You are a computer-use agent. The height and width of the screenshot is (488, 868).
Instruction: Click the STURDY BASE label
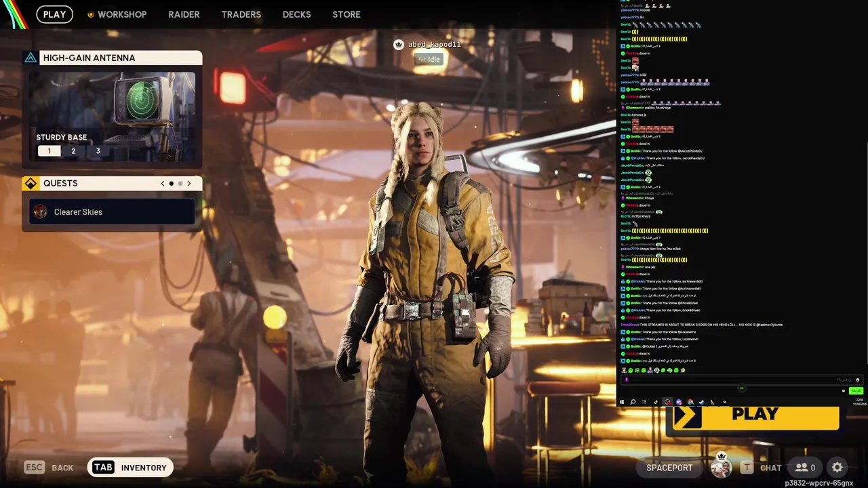[x=62, y=138]
